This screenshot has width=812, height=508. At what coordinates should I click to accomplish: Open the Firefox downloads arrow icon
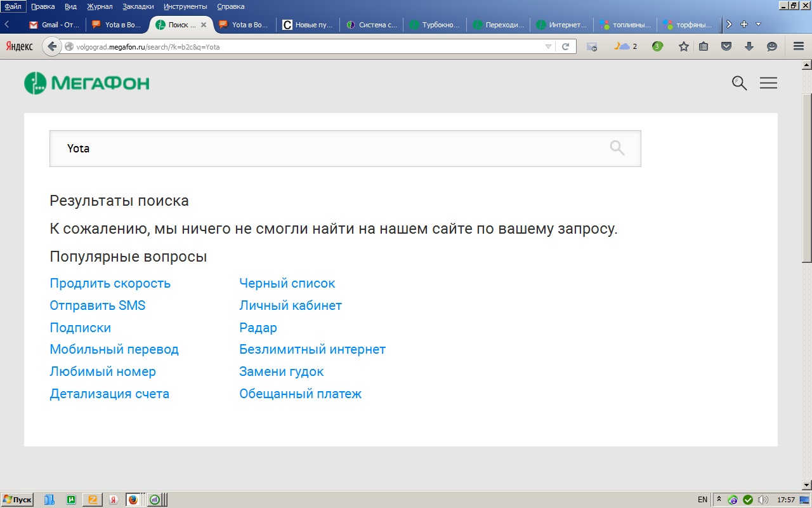749,46
